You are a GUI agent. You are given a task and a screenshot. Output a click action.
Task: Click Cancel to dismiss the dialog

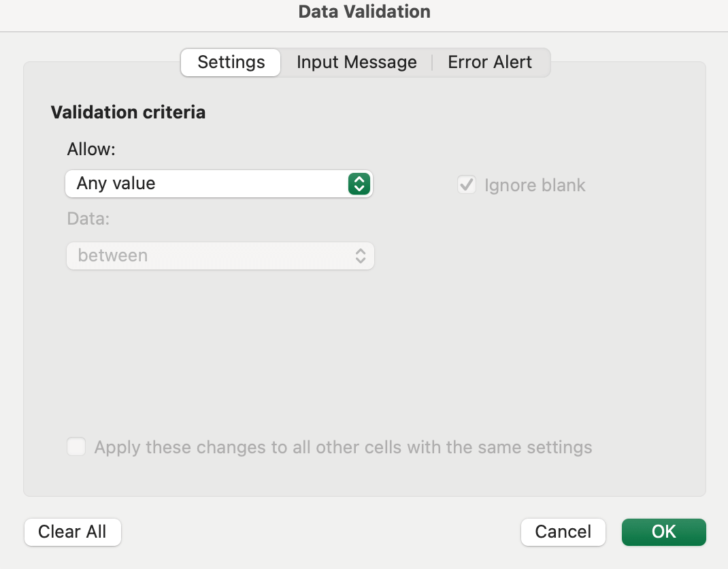pyautogui.click(x=563, y=532)
